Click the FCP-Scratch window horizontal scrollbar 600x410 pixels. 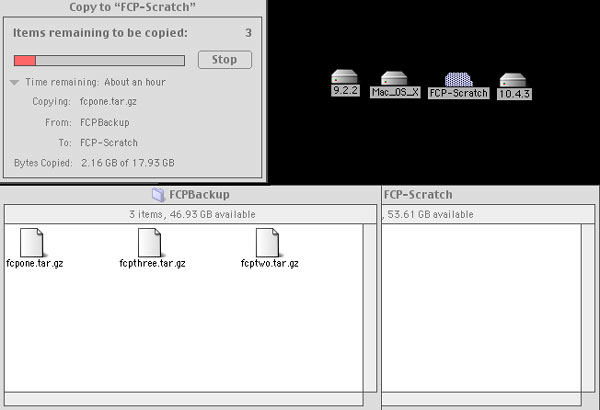[x=481, y=399]
